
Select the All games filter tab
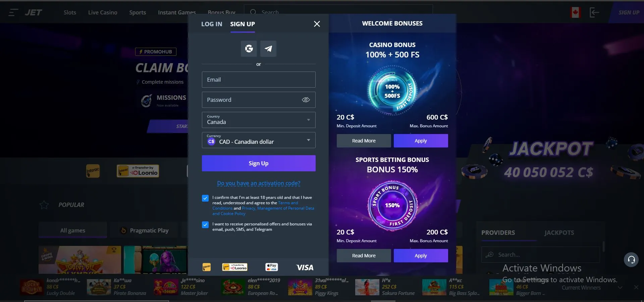click(x=73, y=230)
